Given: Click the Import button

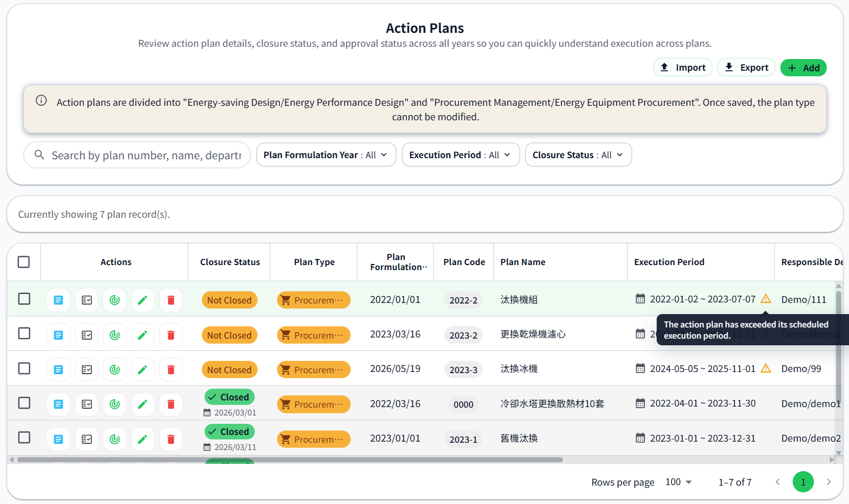Looking at the screenshot, I should coord(683,67).
